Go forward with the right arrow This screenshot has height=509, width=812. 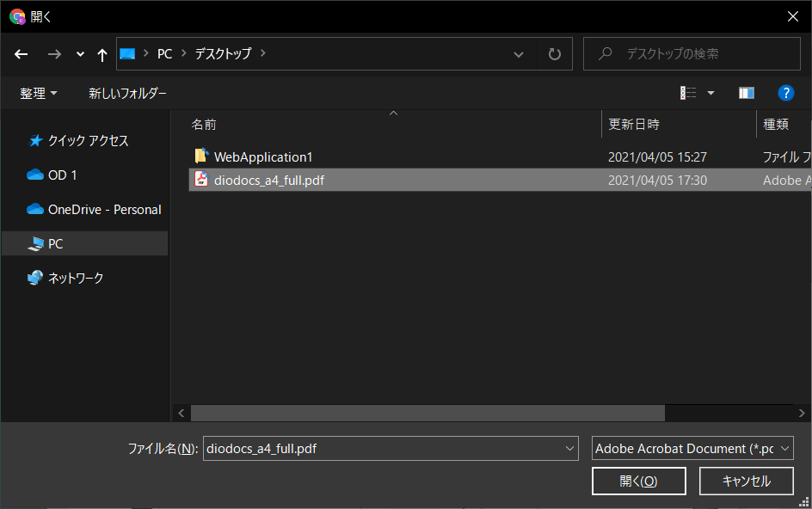[54, 54]
